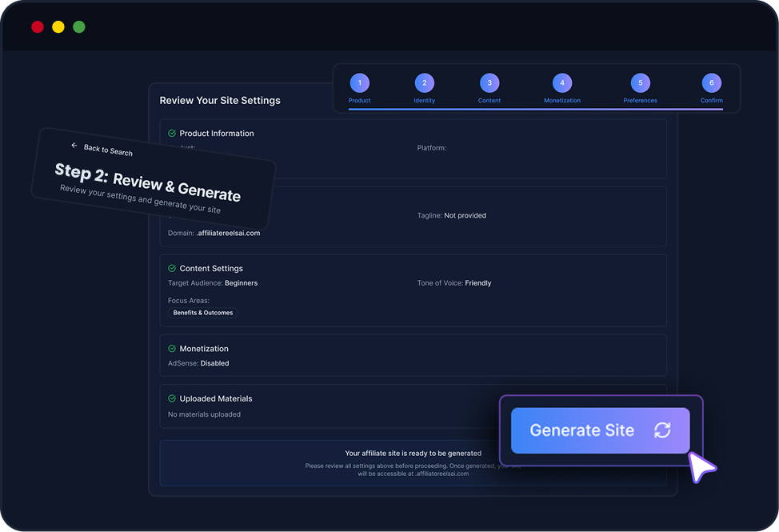
Task: Go to step 4 Monetization circle
Action: pyautogui.click(x=561, y=83)
